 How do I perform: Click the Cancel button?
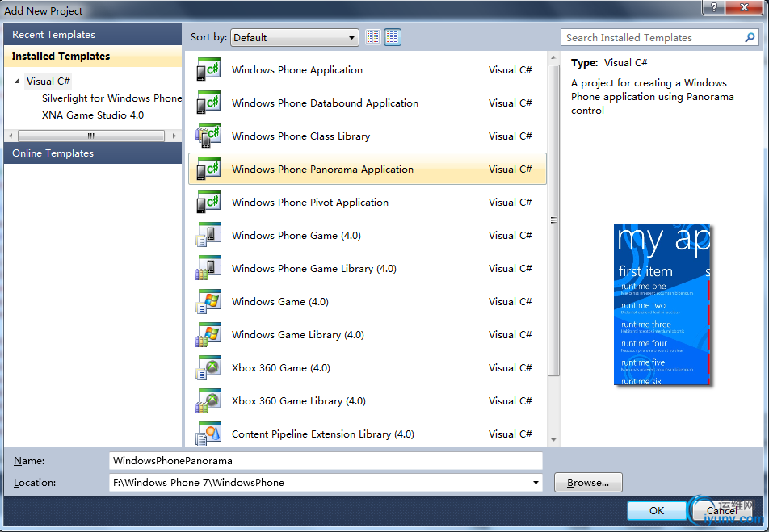(x=721, y=510)
